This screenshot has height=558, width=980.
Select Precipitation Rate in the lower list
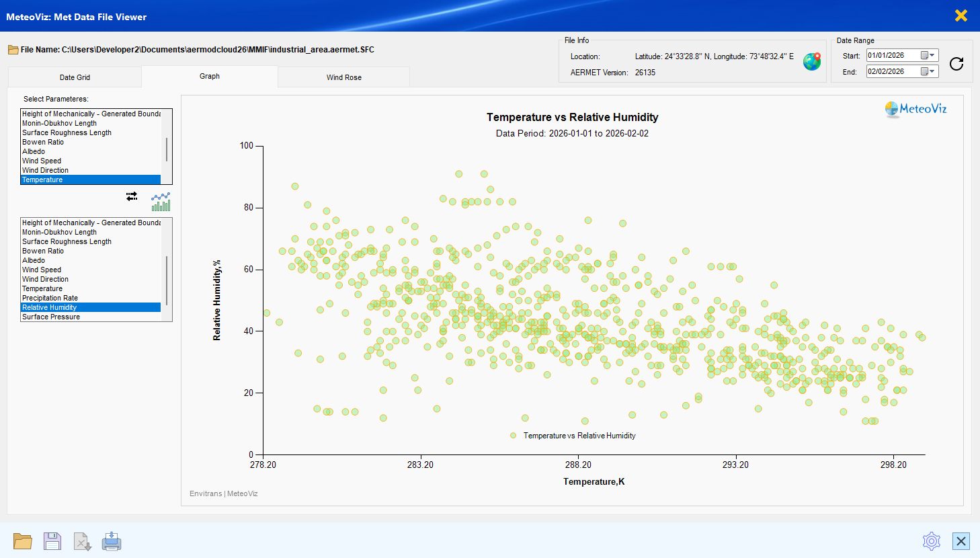point(91,298)
